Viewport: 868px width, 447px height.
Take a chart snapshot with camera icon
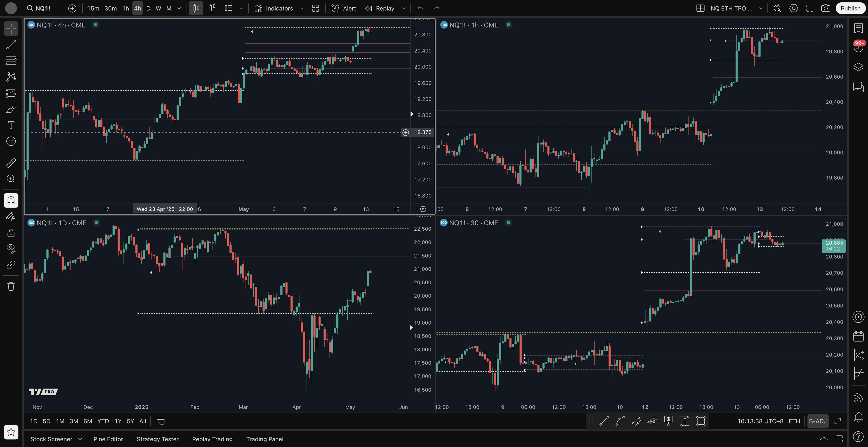pyautogui.click(x=825, y=8)
